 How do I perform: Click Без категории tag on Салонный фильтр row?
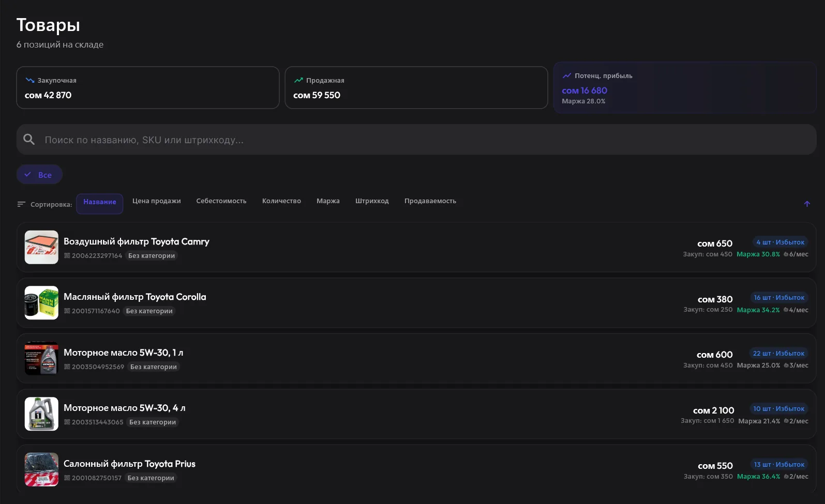pos(151,478)
